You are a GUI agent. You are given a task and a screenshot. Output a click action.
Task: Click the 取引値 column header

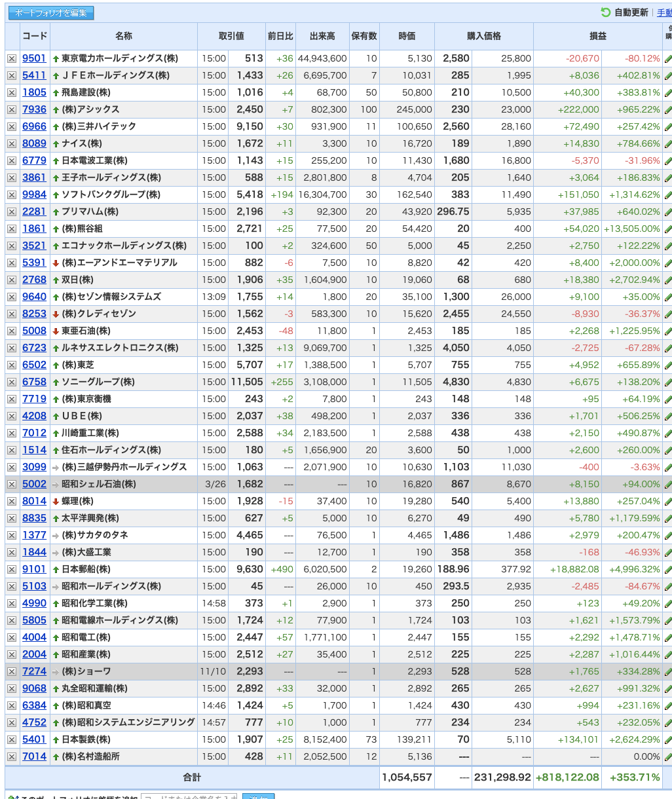click(x=231, y=36)
